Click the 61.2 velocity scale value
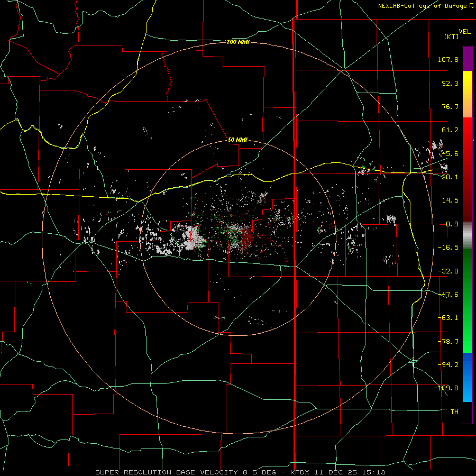 pyautogui.click(x=450, y=130)
